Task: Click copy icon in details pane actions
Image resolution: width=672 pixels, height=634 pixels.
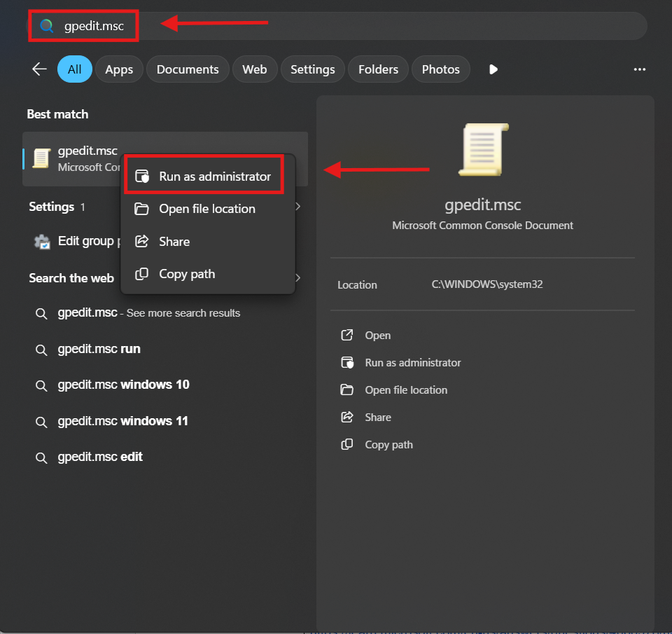Action: (346, 444)
